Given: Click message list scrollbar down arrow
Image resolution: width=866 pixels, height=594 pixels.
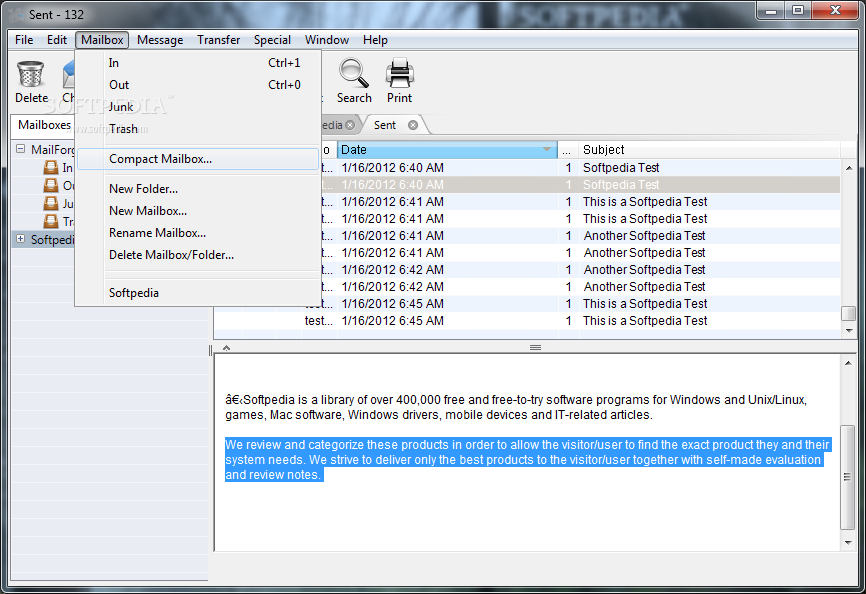Looking at the screenshot, I should coord(849,331).
